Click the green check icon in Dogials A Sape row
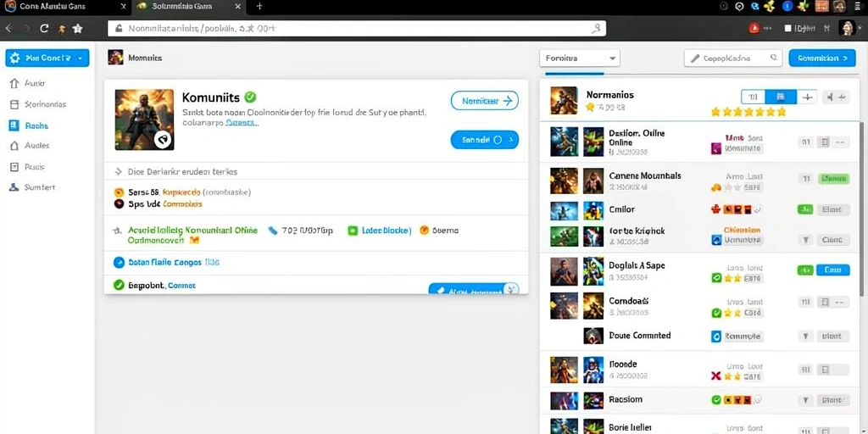This screenshot has height=434, width=868. (x=715, y=278)
